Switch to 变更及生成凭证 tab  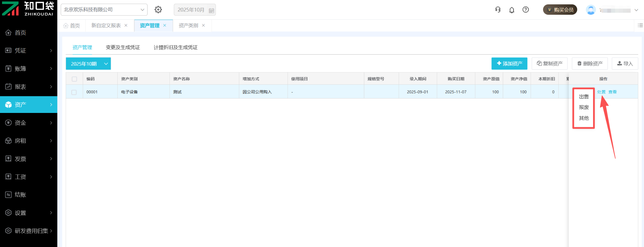click(x=123, y=48)
